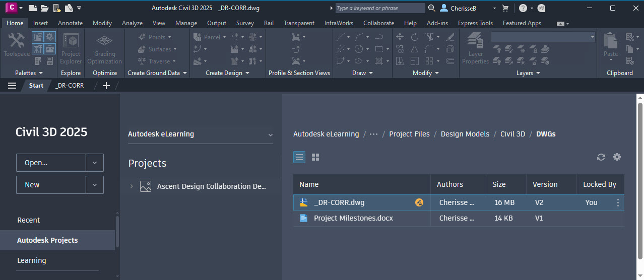
Task: Open the Survey ribbon tab
Action: point(245,23)
